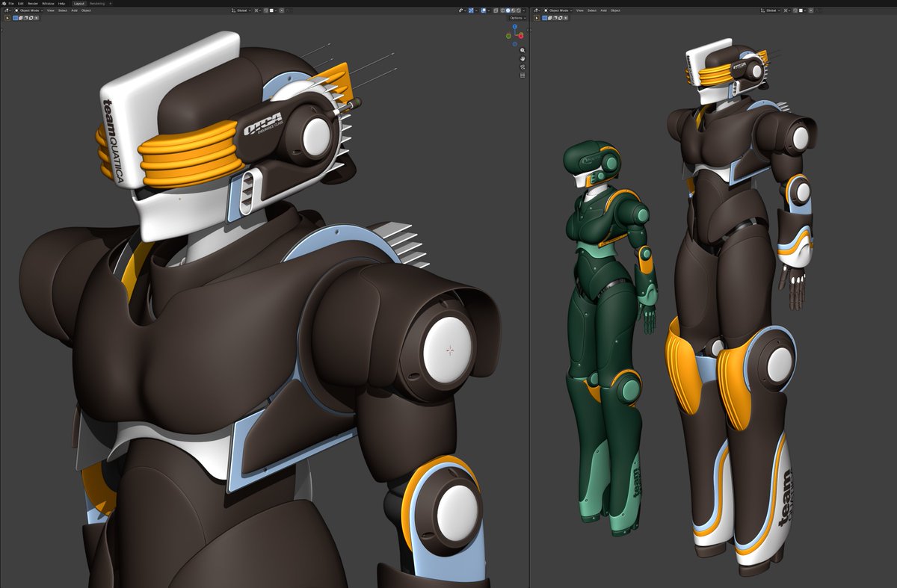Toggle viewport gizmos in the left viewport
The width and height of the screenshot is (897, 588).
click(x=471, y=10)
